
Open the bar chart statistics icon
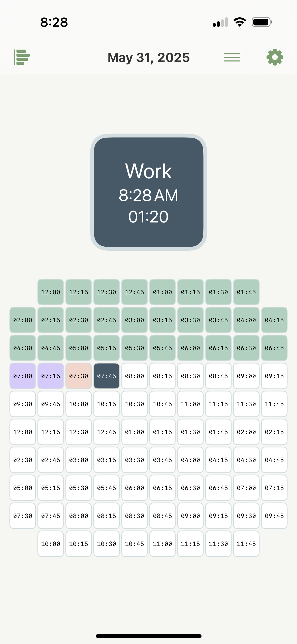[x=22, y=57]
